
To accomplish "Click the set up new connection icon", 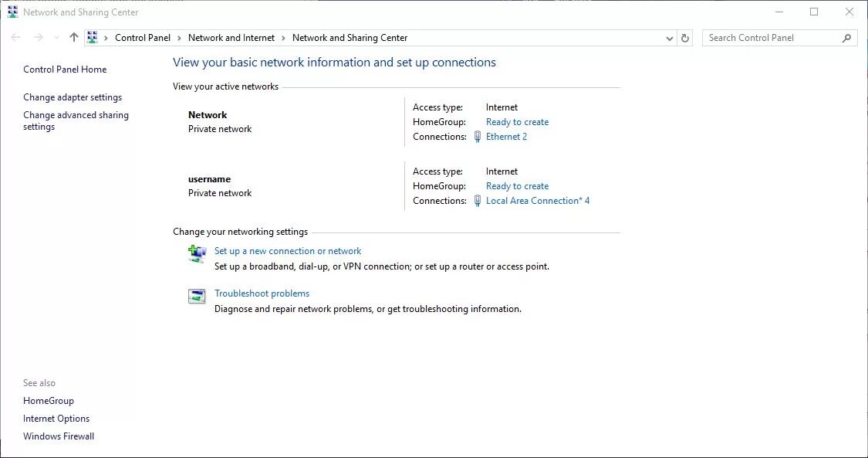I will click(x=198, y=253).
